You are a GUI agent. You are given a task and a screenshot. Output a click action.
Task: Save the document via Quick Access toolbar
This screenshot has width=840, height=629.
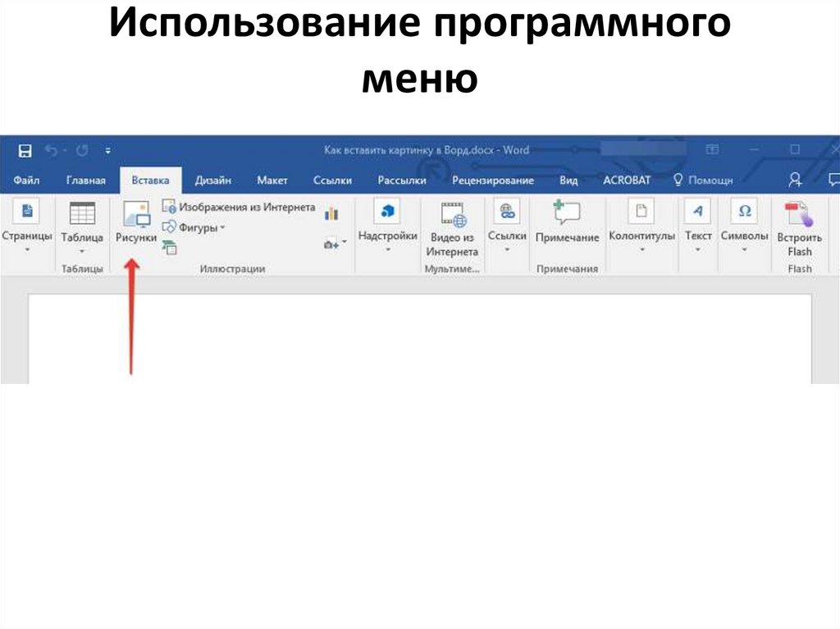24,150
